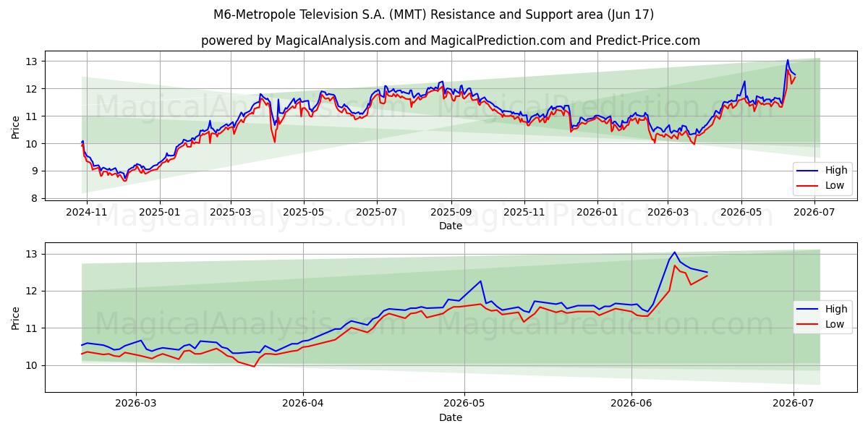Click the '2025-05' x-axis label on top chart
Image resolution: width=868 pixels, height=434 pixels.
coord(303,213)
